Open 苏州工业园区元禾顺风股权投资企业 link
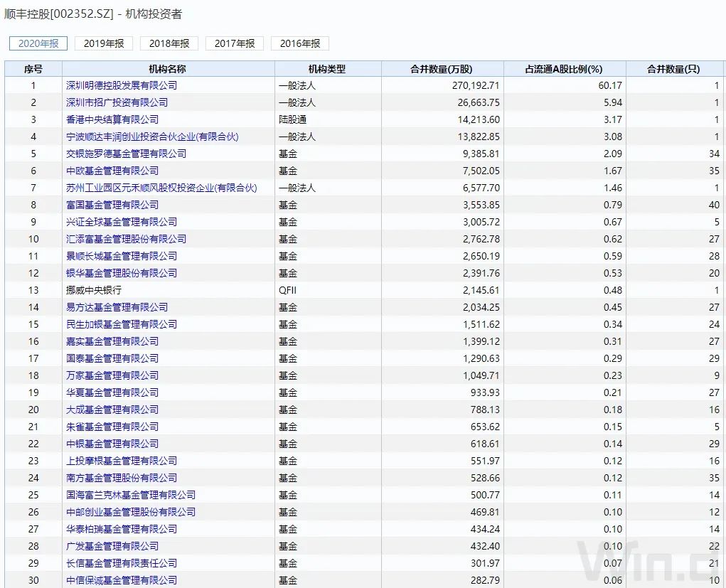The width and height of the screenshot is (726, 588). [161, 188]
